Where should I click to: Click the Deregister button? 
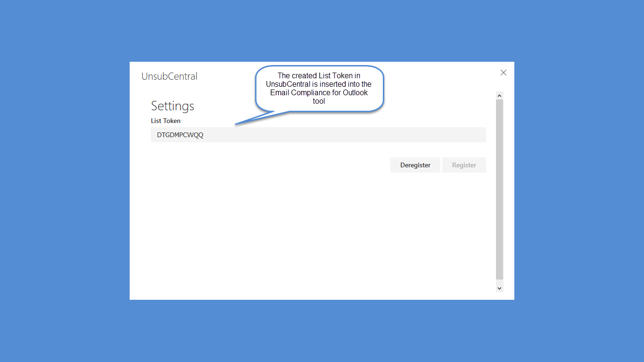point(415,165)
